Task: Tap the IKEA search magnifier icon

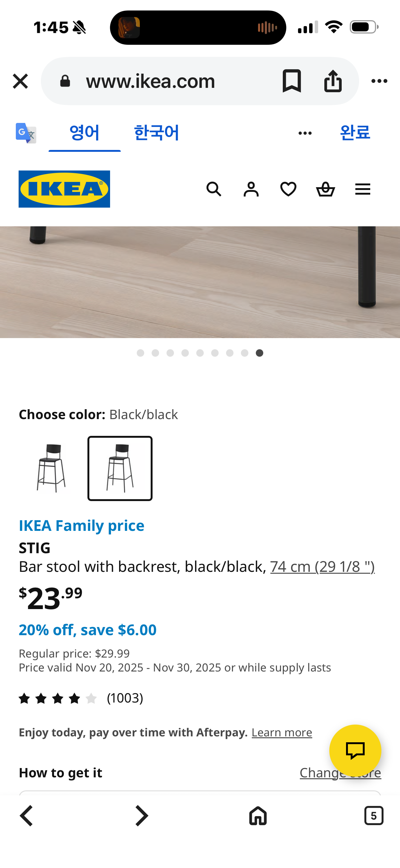Action: click(x=214, y=189)
